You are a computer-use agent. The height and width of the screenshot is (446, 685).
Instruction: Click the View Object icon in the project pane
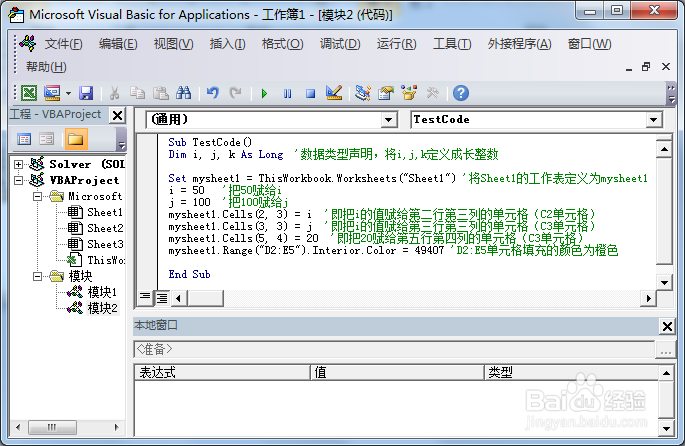(x=46, y=139)
